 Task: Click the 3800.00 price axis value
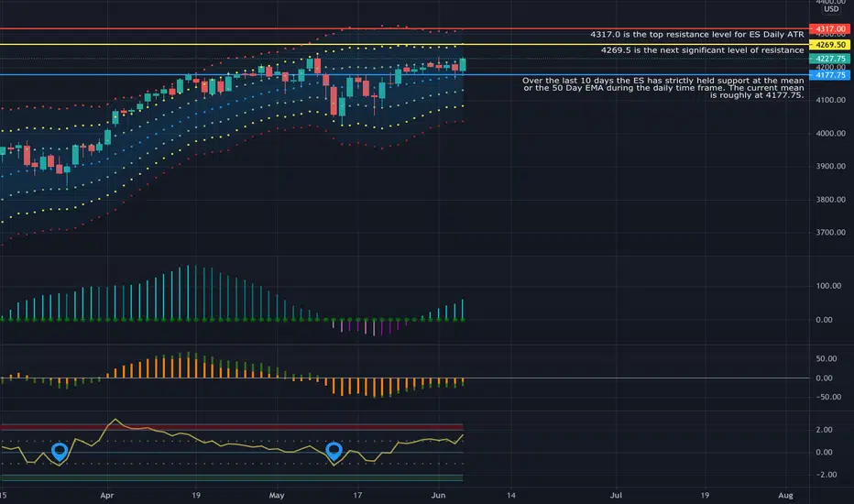(x=830, y=200)
